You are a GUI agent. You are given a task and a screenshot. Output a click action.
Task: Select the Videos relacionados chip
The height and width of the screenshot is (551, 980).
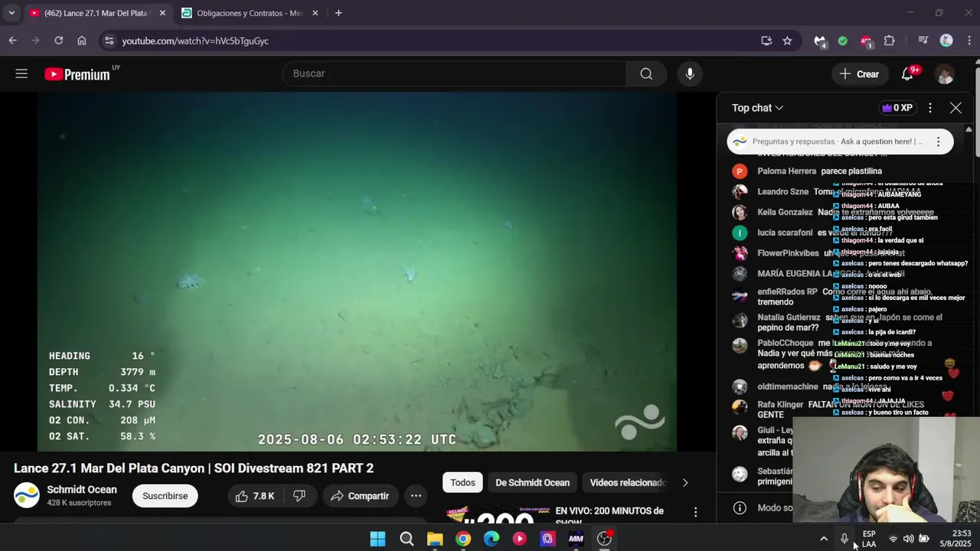coord(628,482)
